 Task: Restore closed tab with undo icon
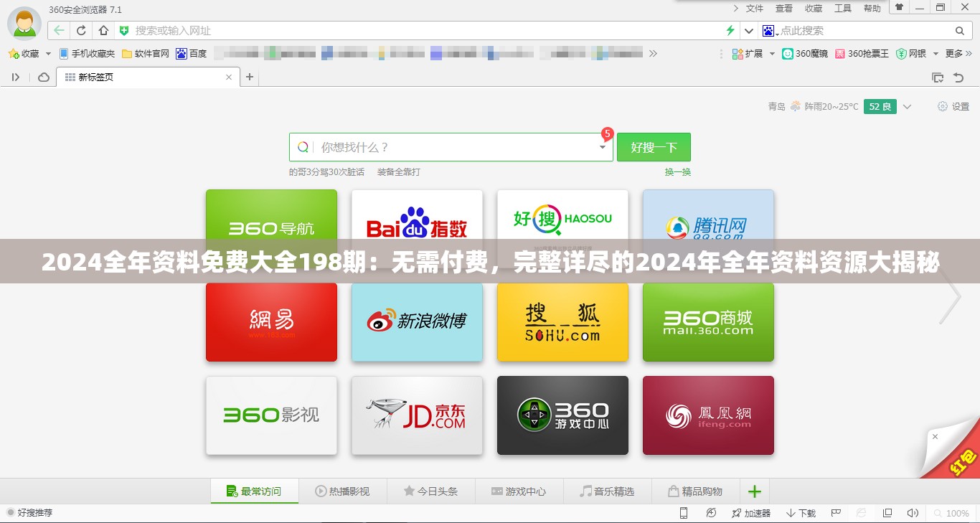(958, 77)
